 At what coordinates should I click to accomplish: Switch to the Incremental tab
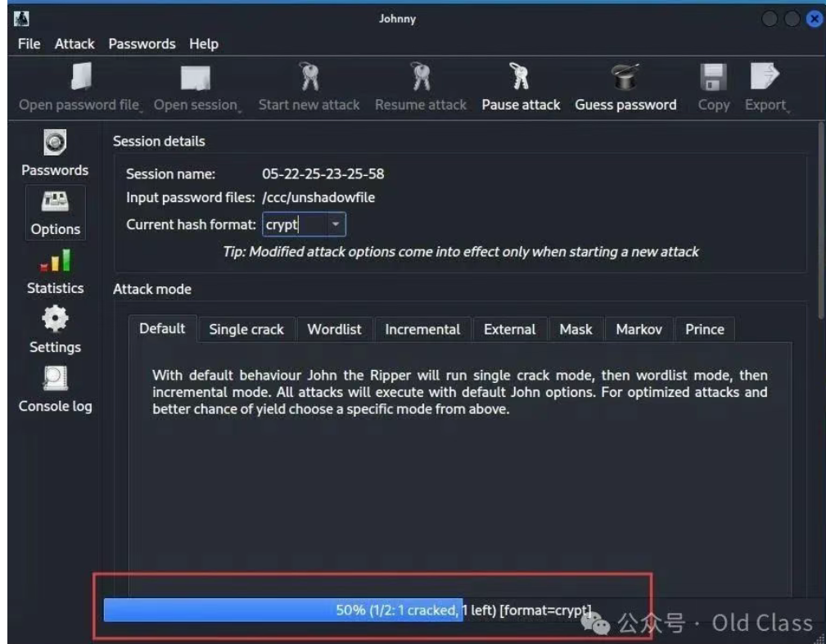(422, 330)
